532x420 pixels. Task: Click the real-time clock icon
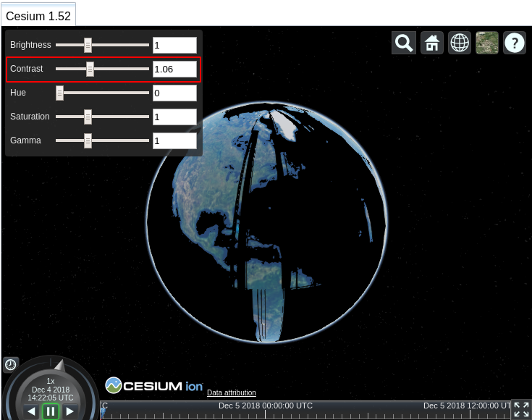tap(11, 365)
